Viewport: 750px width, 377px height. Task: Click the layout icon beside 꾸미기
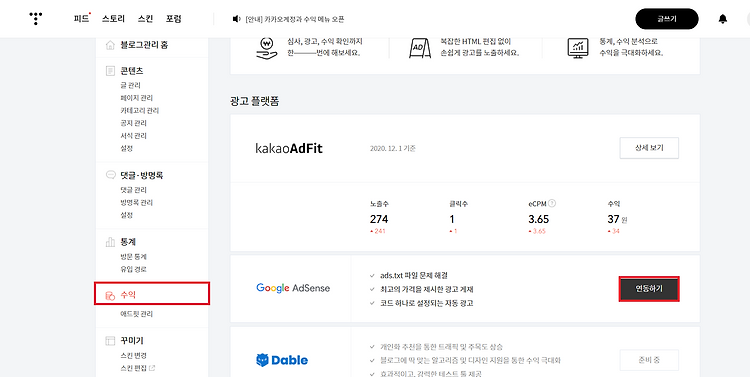pos(110,341)
